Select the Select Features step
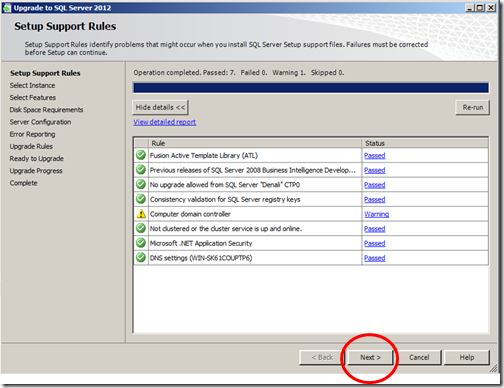Viewport: 504px width, 388px height. 33,98
